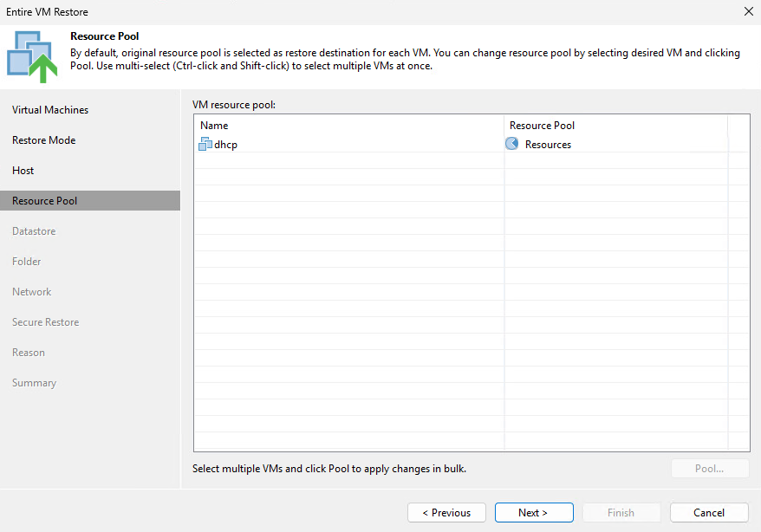
Task: Select the Resource Pool step
Action: [x=43, y=200]
